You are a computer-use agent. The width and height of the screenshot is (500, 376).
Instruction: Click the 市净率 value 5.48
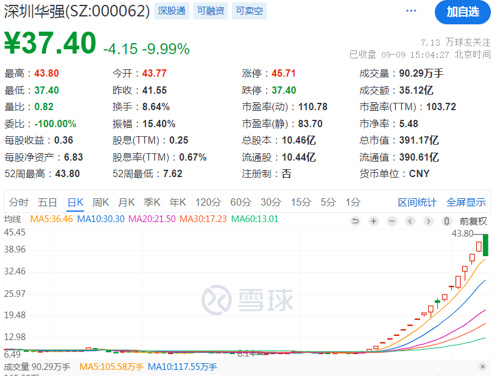coord(409,124)
